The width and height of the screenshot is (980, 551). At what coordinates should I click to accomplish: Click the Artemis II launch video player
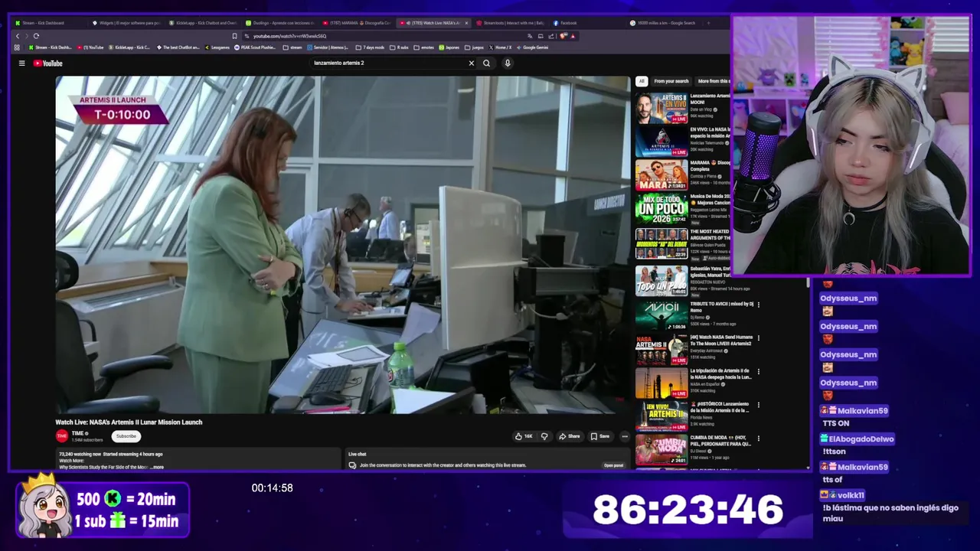tap(342, 245)
